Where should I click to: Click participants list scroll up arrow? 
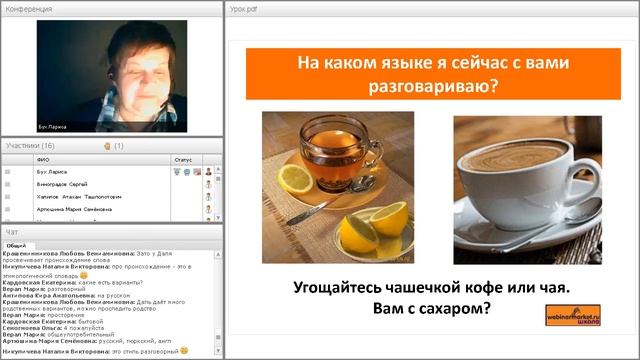click(218, 169)
